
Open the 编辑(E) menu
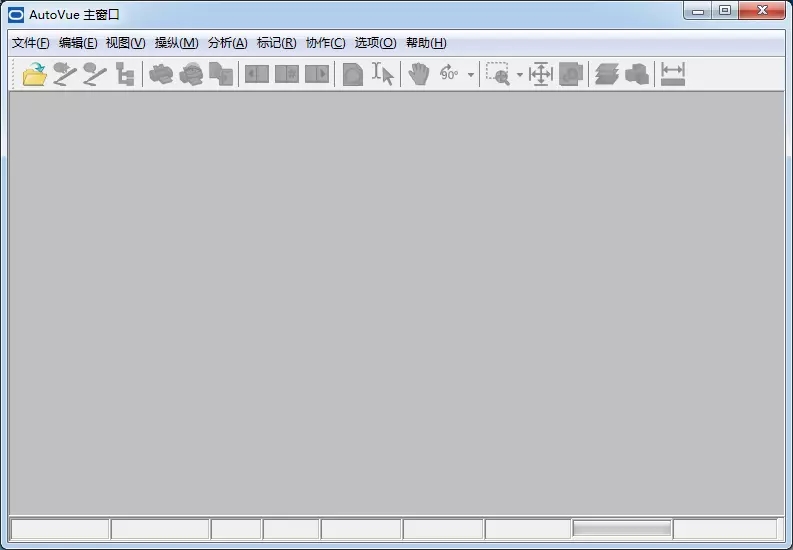(x=78, y=43)
